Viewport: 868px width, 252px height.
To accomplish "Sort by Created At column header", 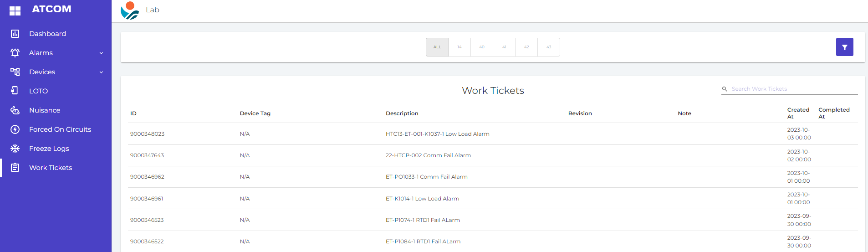I will pyautogui.click(x=798, y=113).
